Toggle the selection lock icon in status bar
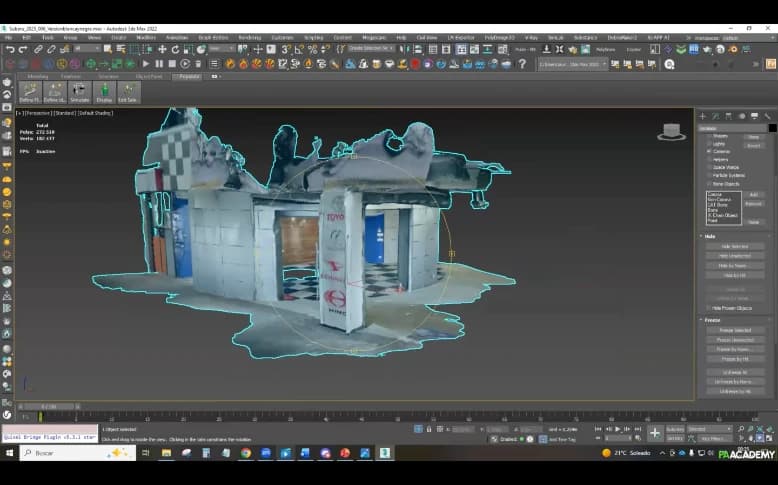Viewport: 778px width, 485px height. (x=429, y=429)
